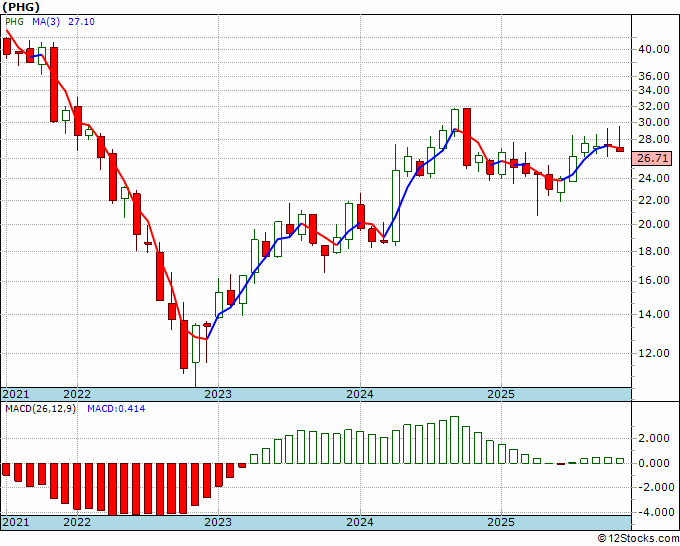The height and width of the screenshot is (546, 680).
Task: Click the tall red candle near 32.00 in late 2024
Action: (x=467, y=137)
